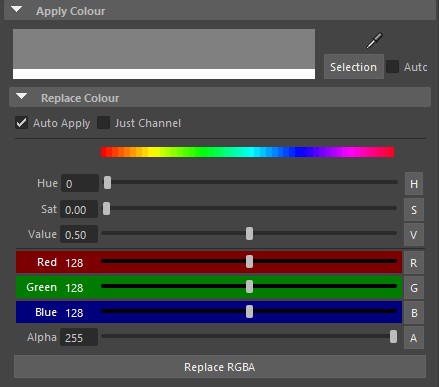Click the Green slider handle
Screen dimensions: 439x387
click(249, 287)
